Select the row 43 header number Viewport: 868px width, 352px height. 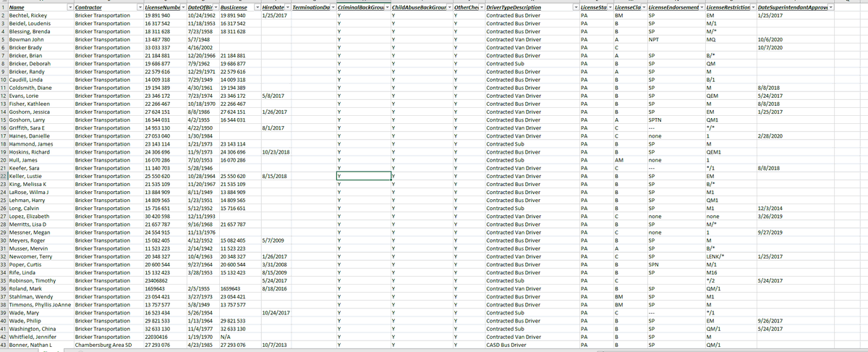click(x=4, y=345)
